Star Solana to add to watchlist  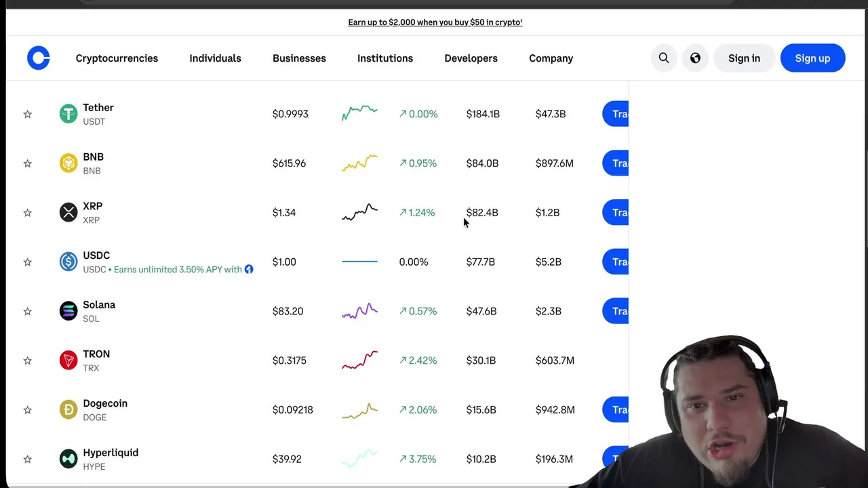pyautogui.click(x=28, y=311)
